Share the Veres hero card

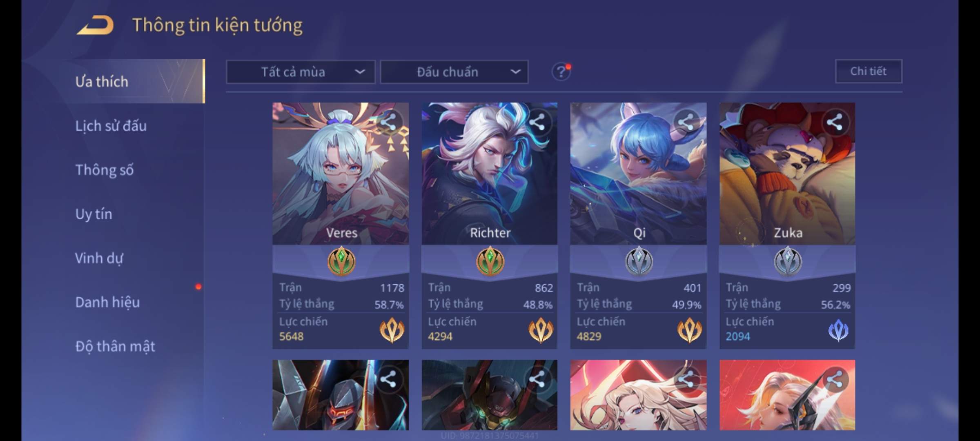[x=388, y=122]
